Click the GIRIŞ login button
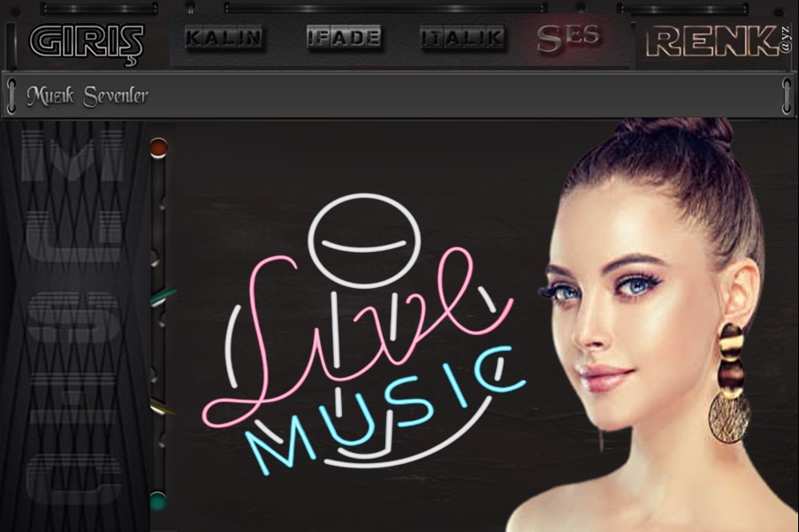Screen dimensions: 799x532 point(86,44)
